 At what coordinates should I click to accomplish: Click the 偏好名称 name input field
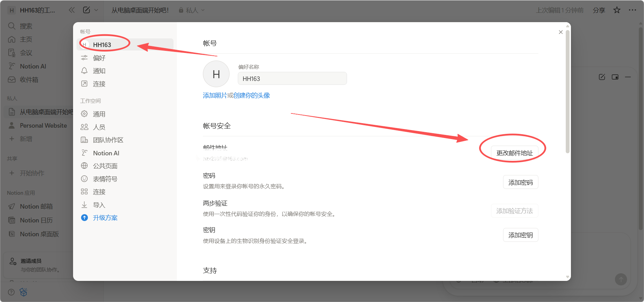tap(292, 79)
